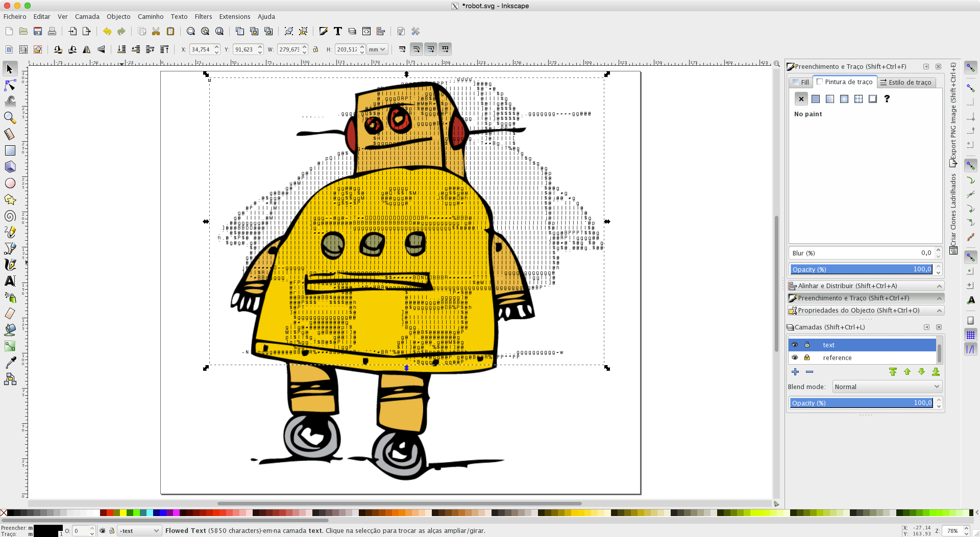Unlock the reference layer

807,357
